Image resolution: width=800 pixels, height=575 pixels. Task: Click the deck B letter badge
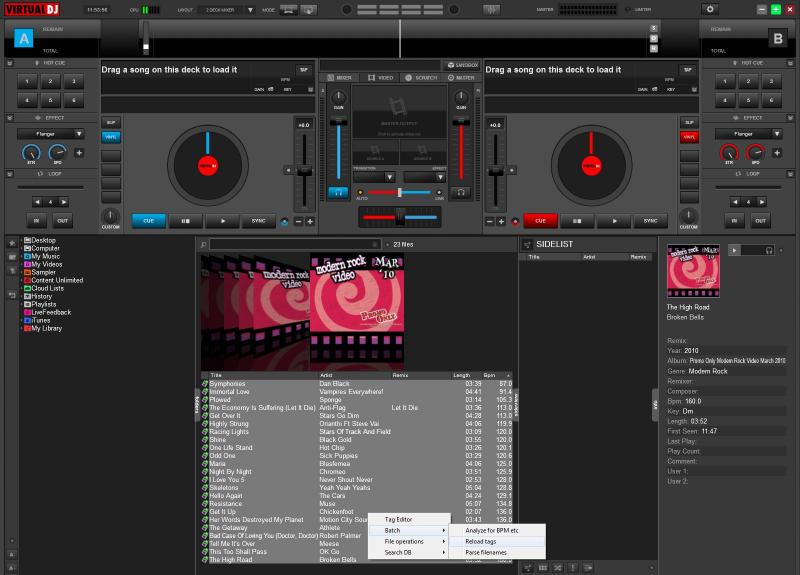778,38
